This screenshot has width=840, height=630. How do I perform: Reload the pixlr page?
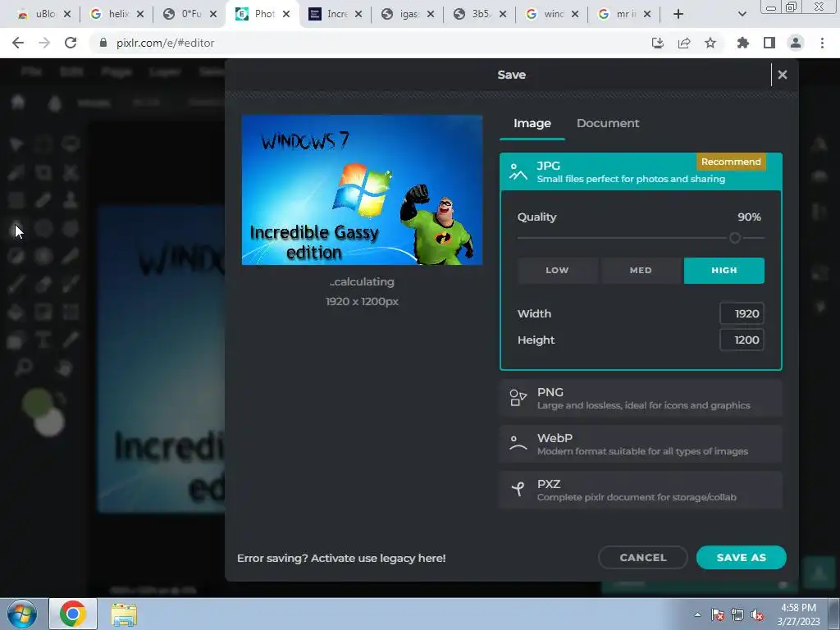pyautogui.click(x=71, y=43)
